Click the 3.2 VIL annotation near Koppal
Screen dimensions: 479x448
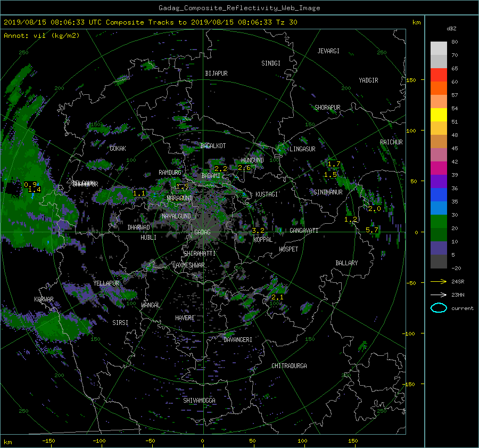[258, 231]
